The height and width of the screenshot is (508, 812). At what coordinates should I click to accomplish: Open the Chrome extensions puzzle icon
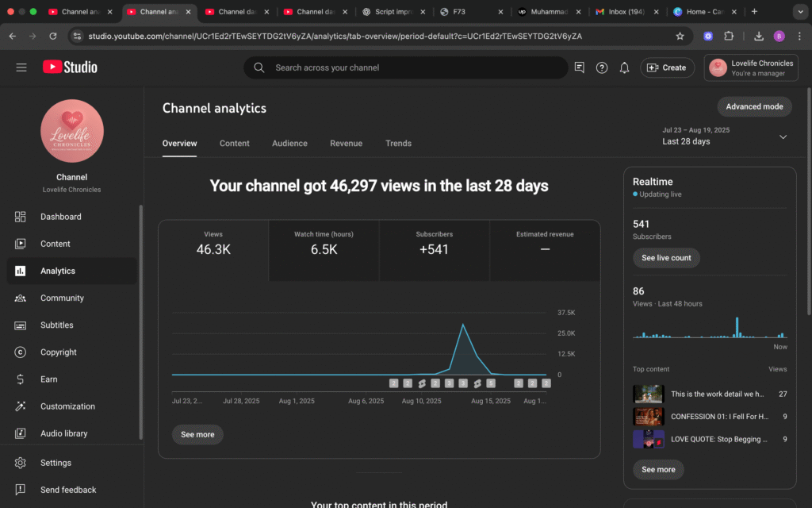coord(729,36)
